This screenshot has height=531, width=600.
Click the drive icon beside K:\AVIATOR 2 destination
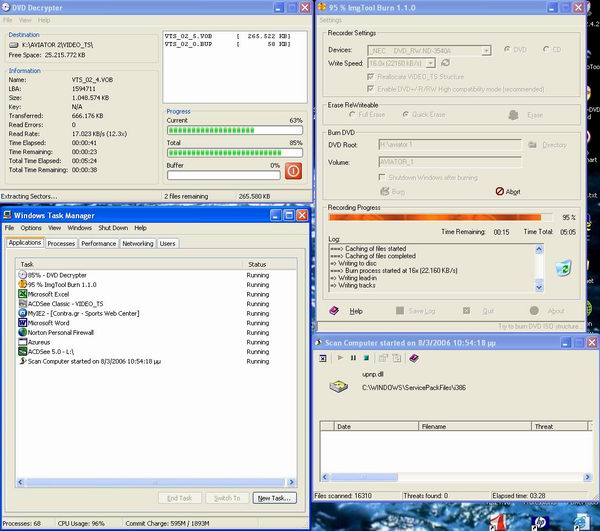(14, 45)
